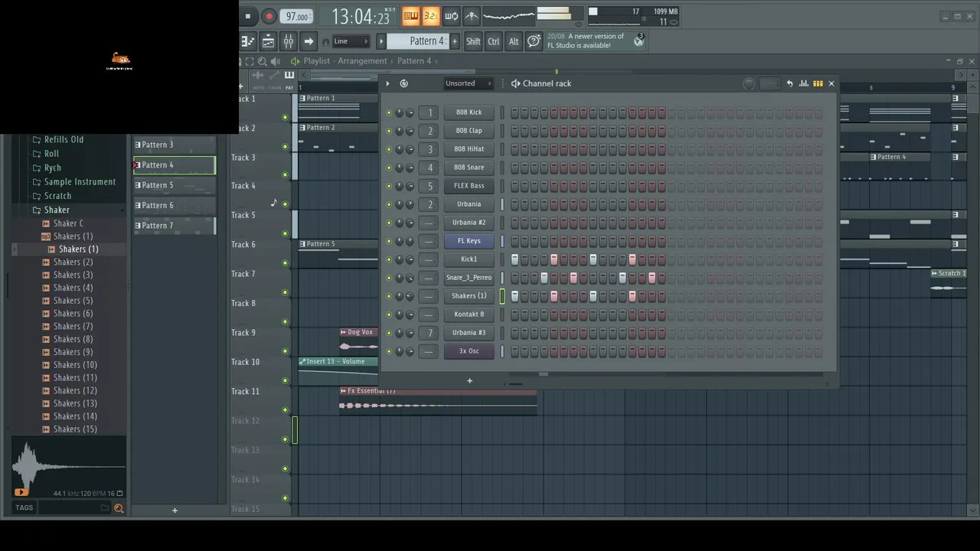
Task: Adjust the Channel rack swing knob
Action: [749, 84]
